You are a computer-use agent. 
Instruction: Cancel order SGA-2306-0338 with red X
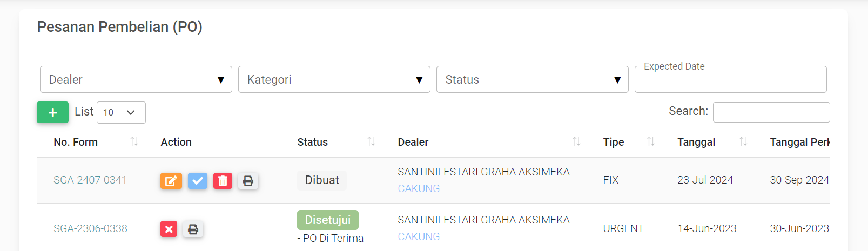(169, 229)
